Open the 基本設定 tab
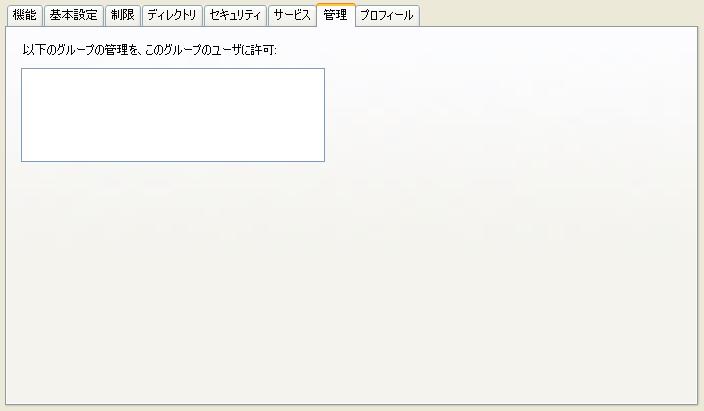Viewport: 704px width, 411px height. pyautogui.click(x=74, y=15)
